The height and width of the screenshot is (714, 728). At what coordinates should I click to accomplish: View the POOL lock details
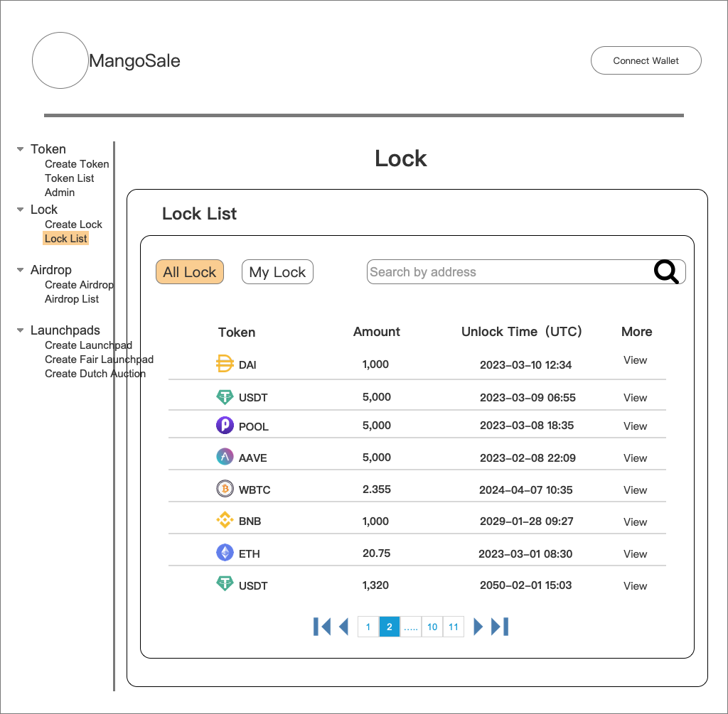(x=635, y=426)
